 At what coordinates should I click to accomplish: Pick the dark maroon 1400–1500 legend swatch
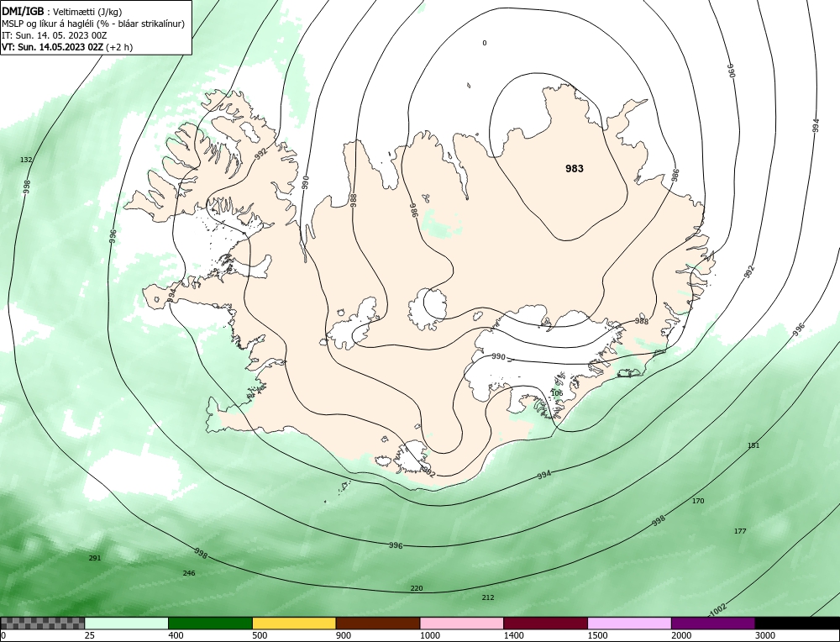coord(545,624)
